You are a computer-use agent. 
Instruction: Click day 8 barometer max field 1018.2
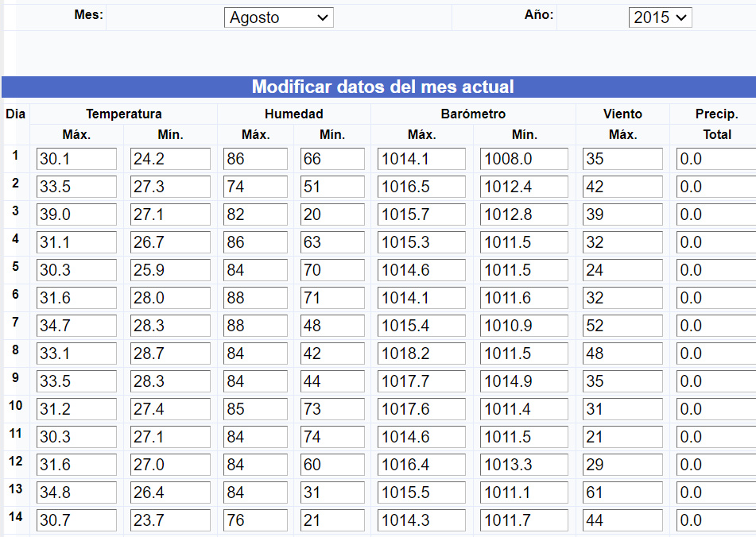(x=422, y=353)
